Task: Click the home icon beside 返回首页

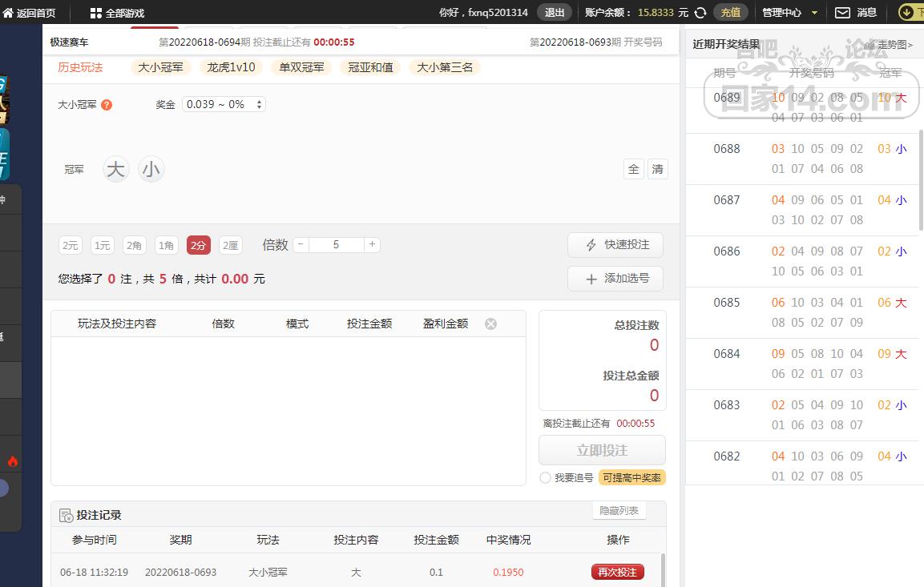Action: click(8, 12)
